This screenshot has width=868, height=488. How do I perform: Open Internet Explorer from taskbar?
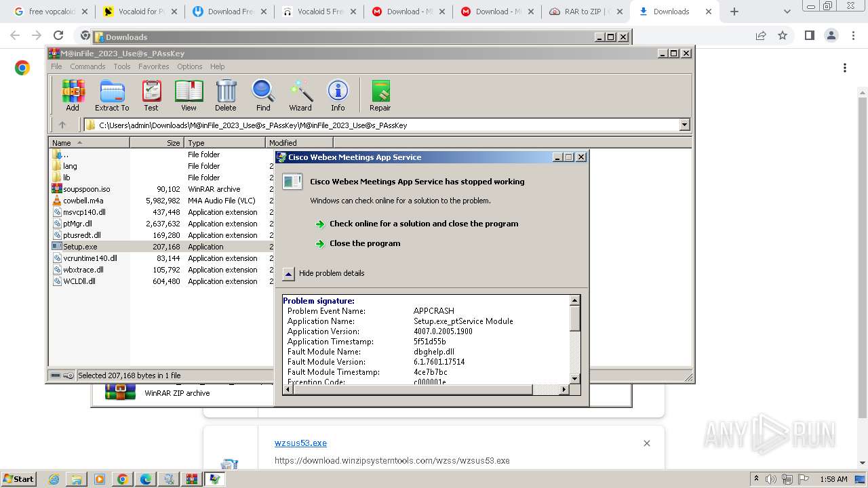pos(54,479)
